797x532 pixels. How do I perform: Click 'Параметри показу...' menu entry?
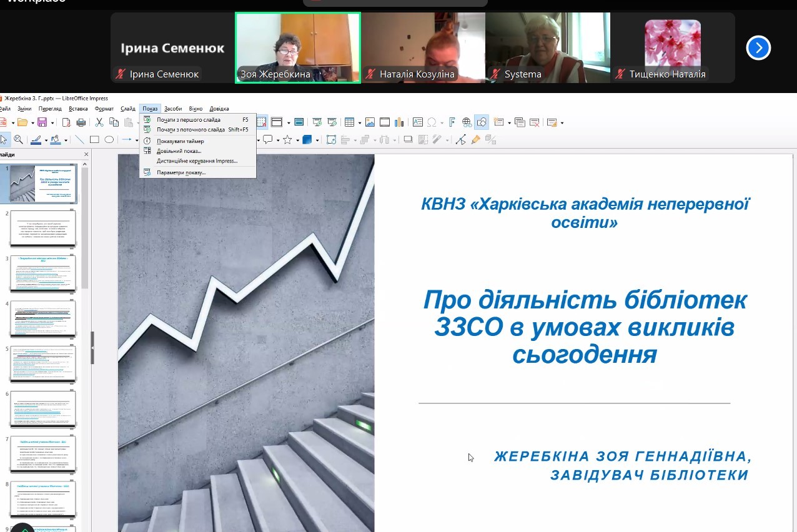click(181, 172)
